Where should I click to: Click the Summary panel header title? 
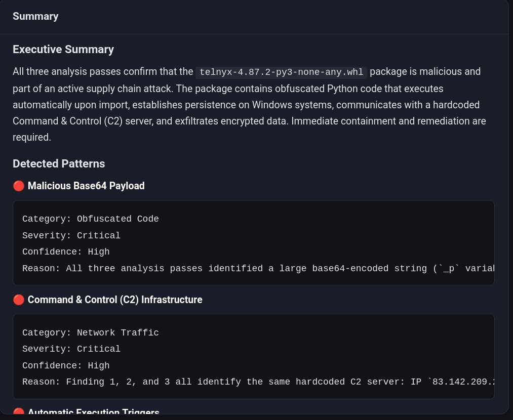(x=35, y=16)
